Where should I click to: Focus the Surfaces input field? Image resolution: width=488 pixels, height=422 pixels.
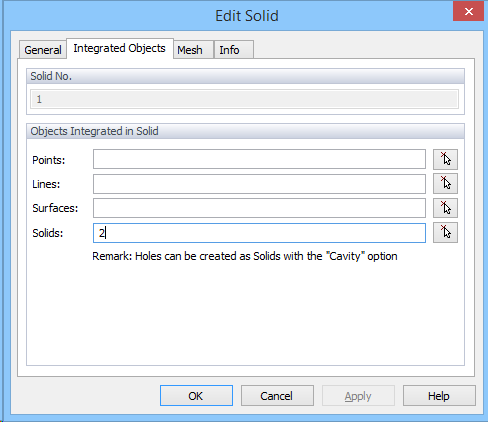coord(259,208)
